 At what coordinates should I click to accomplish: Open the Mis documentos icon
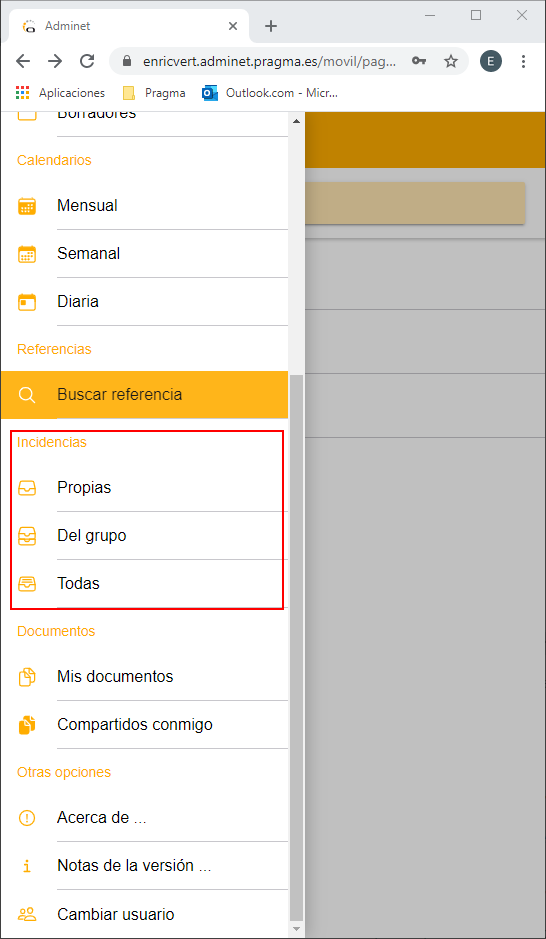[x=27, y=677]
